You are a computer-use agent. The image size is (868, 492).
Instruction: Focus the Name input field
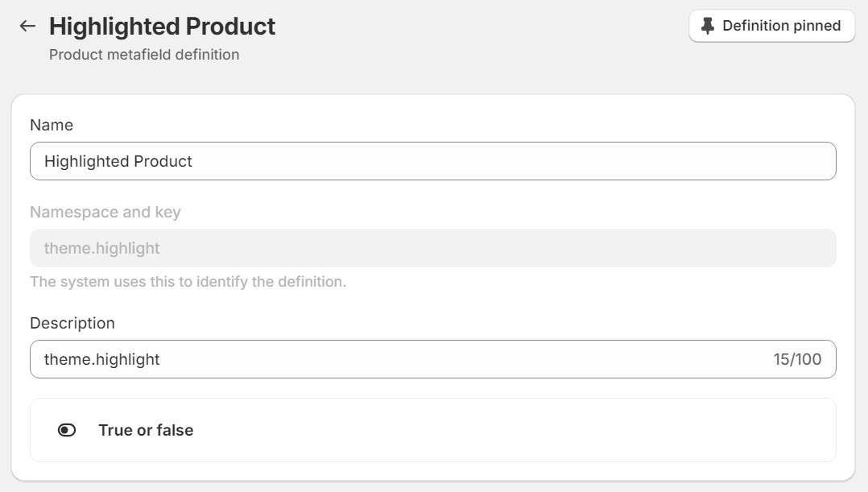click(x=433, y=161)
